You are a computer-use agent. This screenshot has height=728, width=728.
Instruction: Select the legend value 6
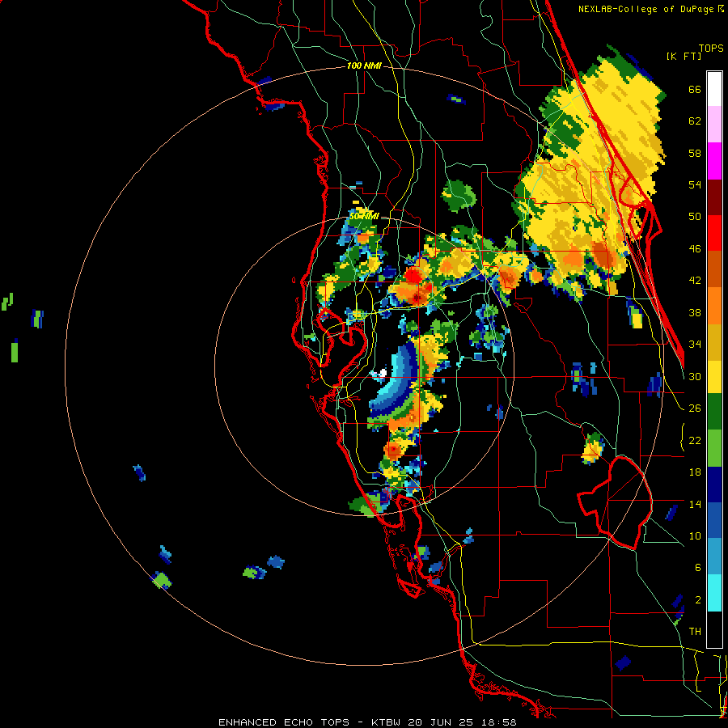click(x=697, y=568)
